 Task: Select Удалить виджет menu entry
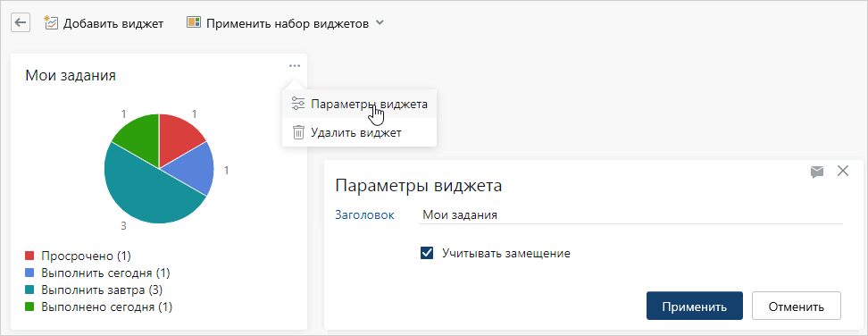point(359,133)
